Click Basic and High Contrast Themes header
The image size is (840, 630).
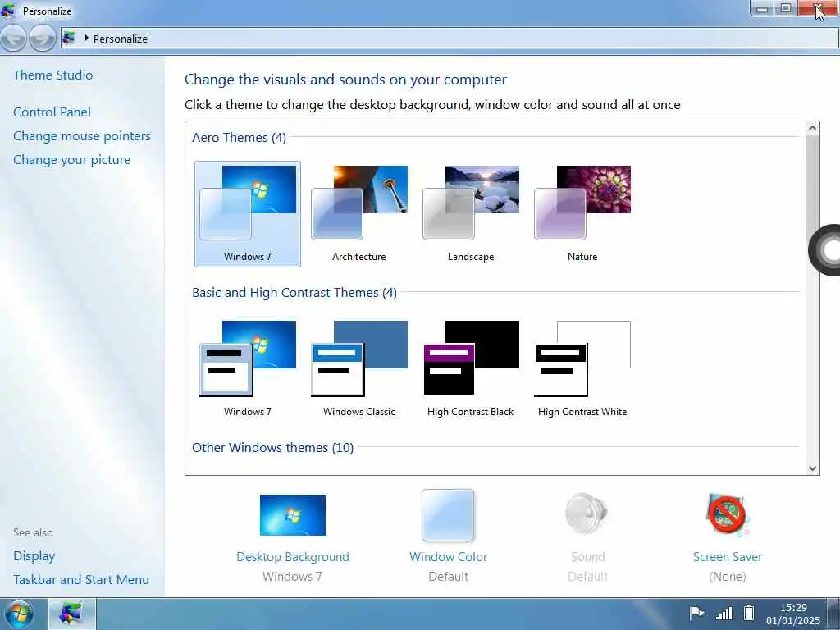(294, 293)
